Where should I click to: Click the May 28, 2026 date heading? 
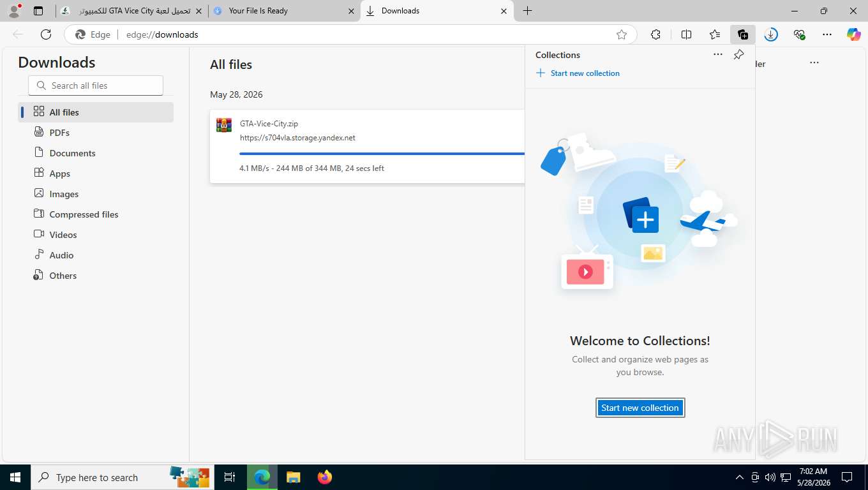coord(236,94)
